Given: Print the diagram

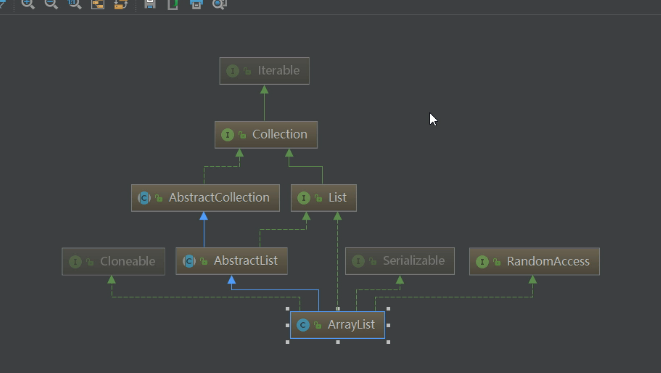Looking at the screenshot, I should coord(196,4).
